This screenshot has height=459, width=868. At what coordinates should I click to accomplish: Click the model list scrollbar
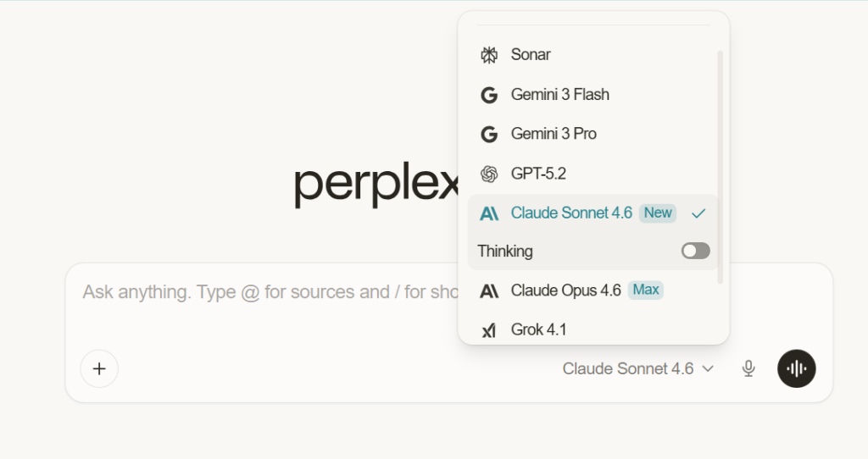(x=721, y=165)
